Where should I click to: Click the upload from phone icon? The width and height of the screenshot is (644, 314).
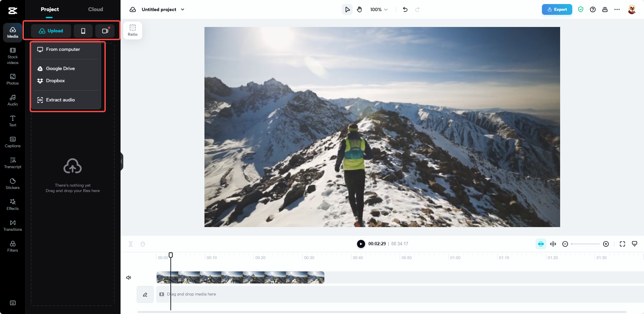(x=83, y=31)
